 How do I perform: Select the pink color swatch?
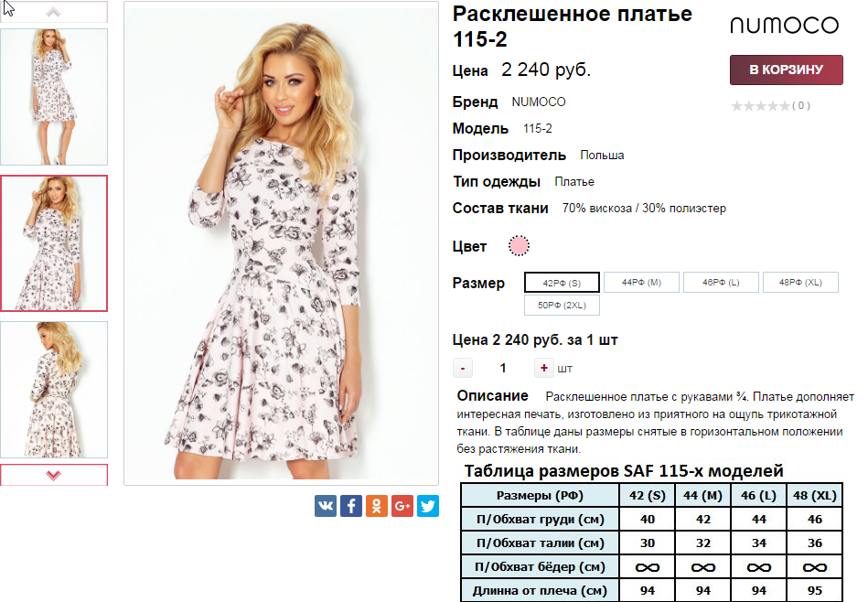coord(519,246)
